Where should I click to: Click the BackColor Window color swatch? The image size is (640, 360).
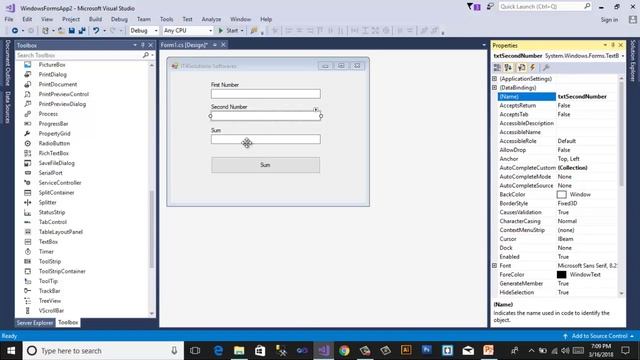click(x=562, y=195)
